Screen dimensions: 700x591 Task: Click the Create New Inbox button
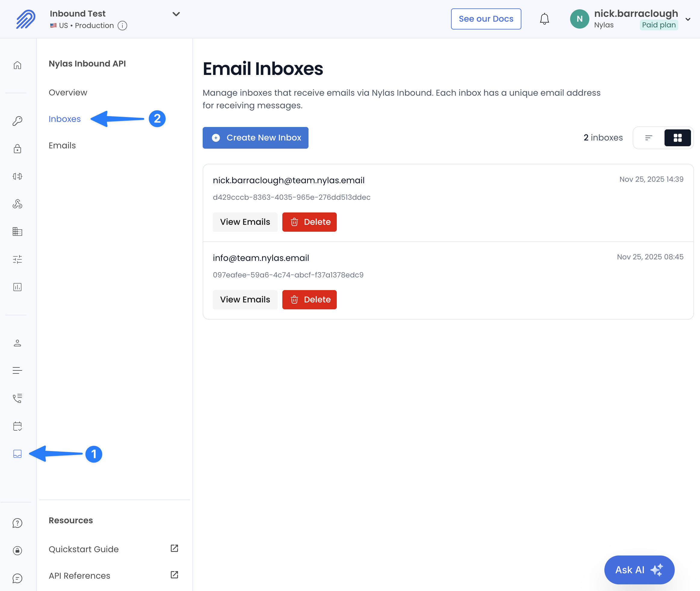255,138
